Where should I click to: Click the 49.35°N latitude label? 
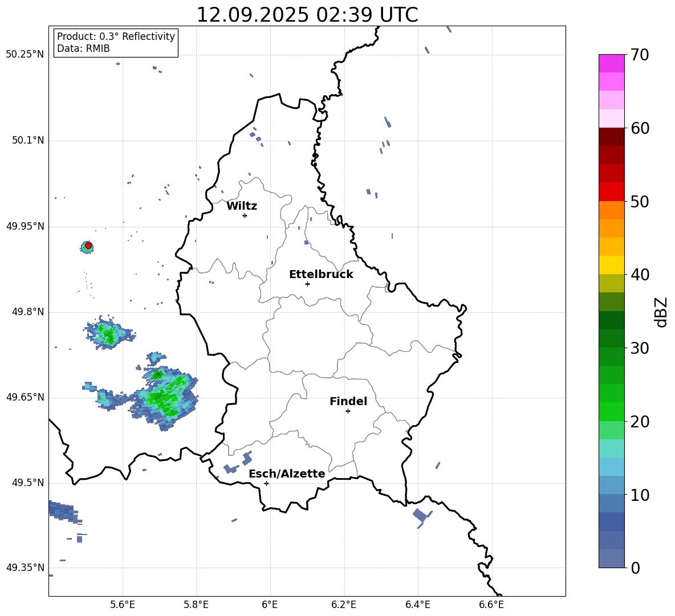(25, 568)
